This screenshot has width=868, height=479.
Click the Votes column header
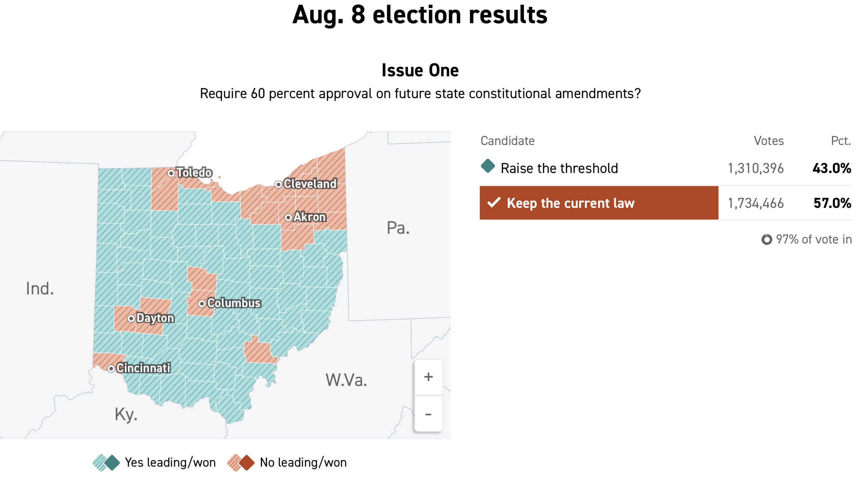point(768,141)
